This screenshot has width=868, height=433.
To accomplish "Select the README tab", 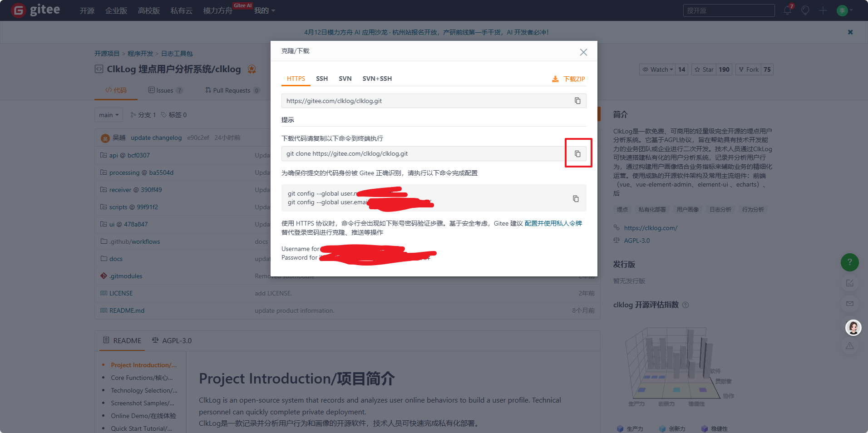I will 123,340.
